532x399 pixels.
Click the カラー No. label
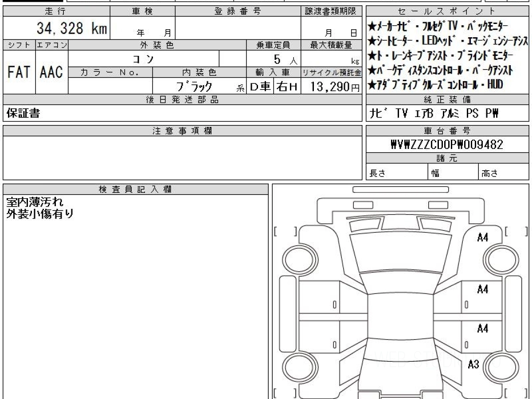pos(110,72)
